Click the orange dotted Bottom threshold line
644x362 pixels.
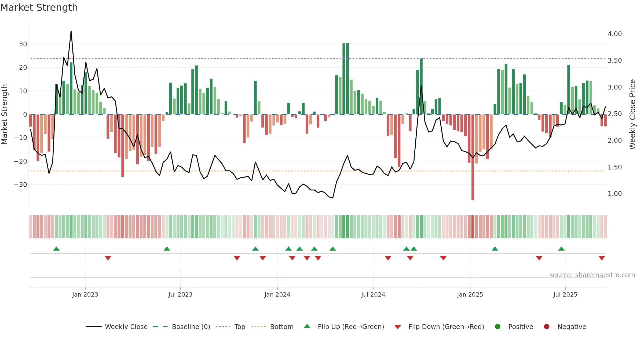coord(318,171)
